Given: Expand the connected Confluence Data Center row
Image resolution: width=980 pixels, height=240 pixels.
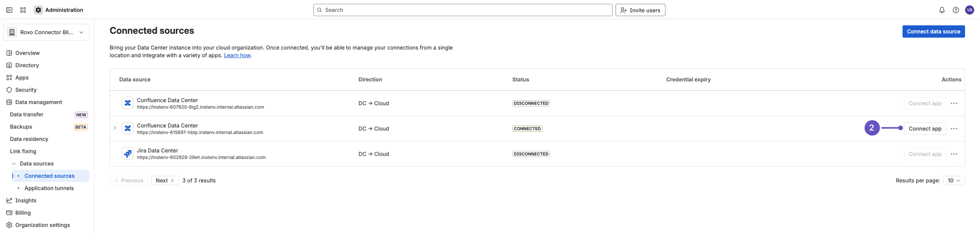Looking at the screenshot, I should coord(115,128).
